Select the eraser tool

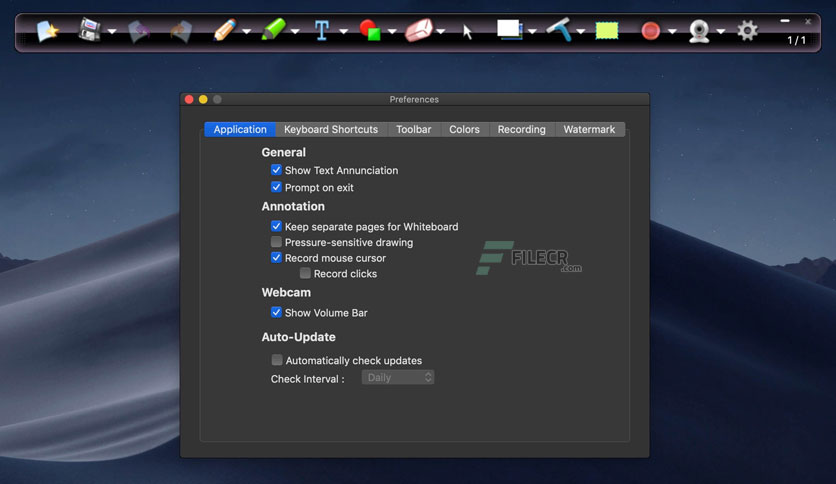[419, 30]
